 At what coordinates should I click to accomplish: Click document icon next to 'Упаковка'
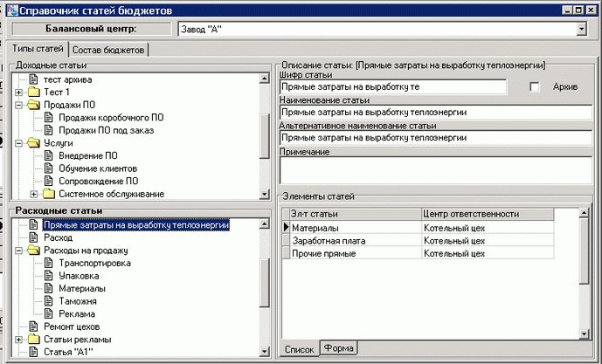click(x=48, y=276)
